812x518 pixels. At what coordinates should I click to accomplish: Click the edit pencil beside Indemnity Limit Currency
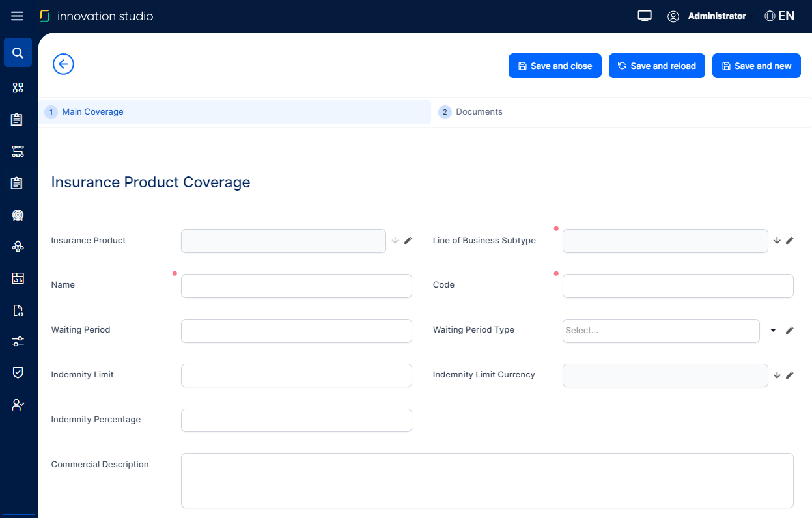pos(790,375)
